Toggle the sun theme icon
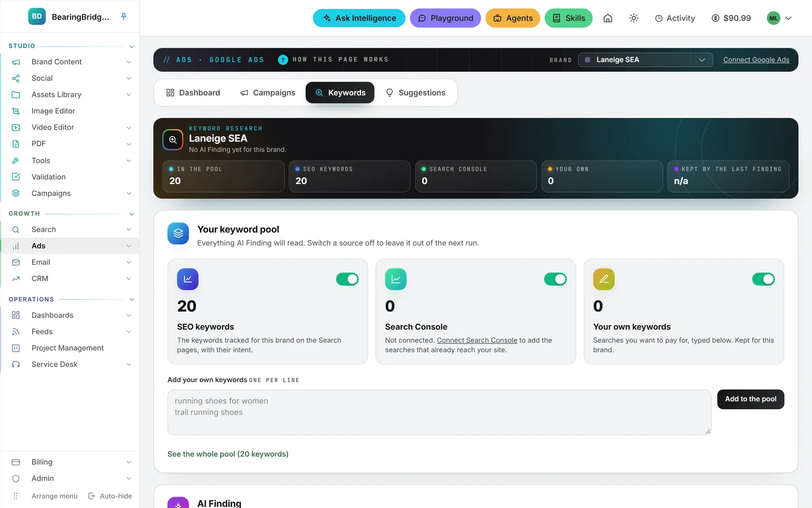The height and width of the screenshot is (508, 812). (634, 18)
